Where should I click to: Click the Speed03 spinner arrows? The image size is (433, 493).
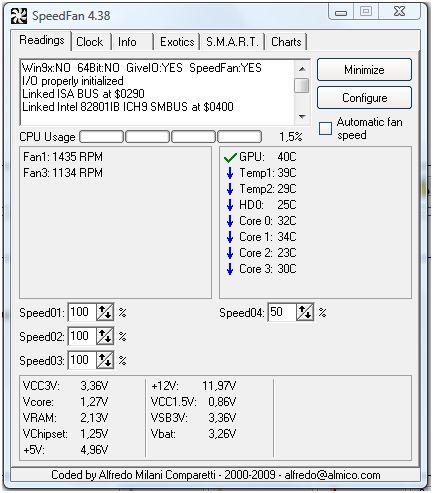(x=105, y=360)
